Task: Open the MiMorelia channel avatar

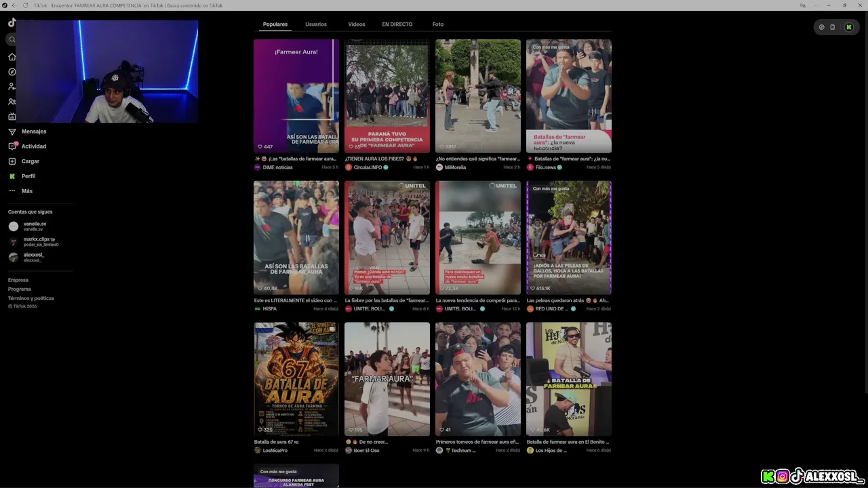Action: click(439, 167)
